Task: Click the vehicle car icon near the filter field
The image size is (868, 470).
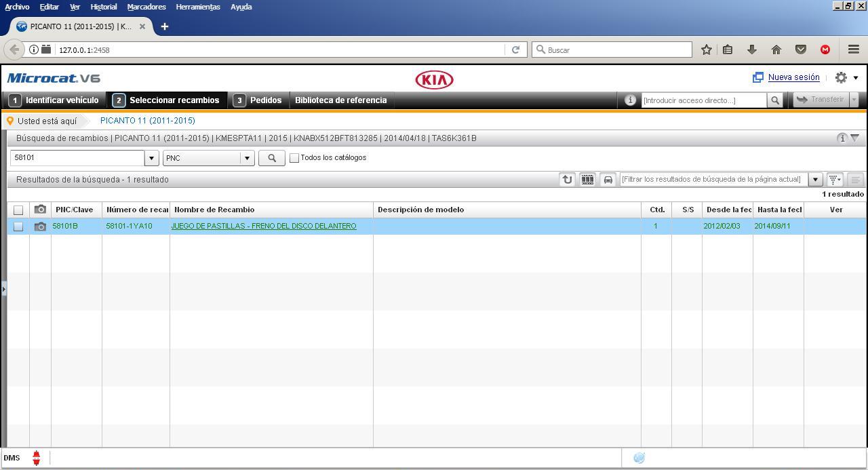Action: click(x=608, y=179)
